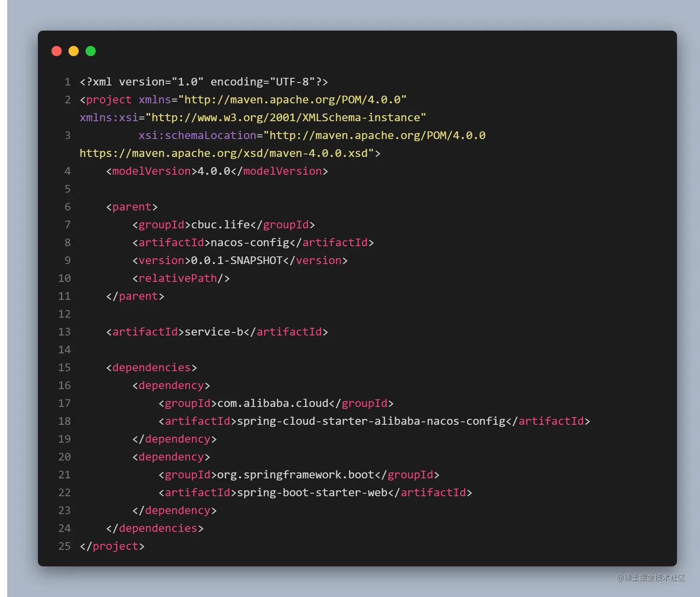Click the nacos-config artifactId value
The height and width of the screenshot is (597, 700).
(x=250, y=243)
